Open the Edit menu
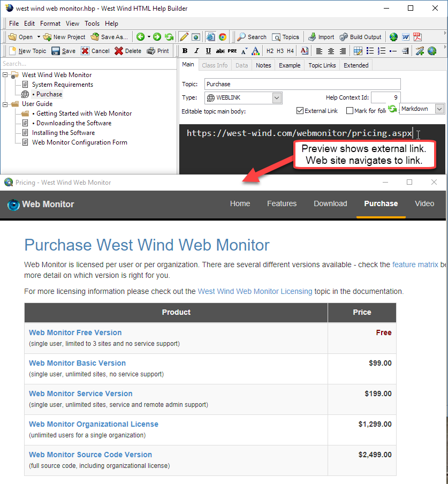448x484 pixels. (x=29, y=24)
